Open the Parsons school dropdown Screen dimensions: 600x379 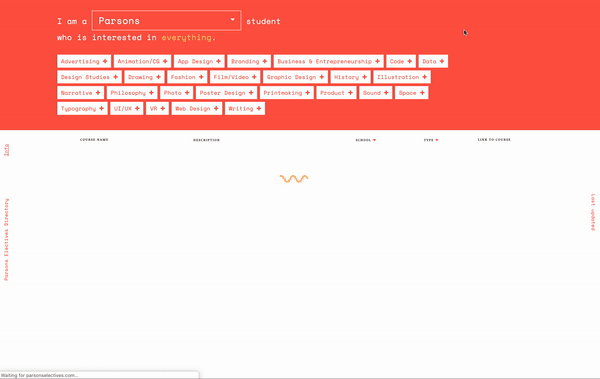(x=166, y=21)
